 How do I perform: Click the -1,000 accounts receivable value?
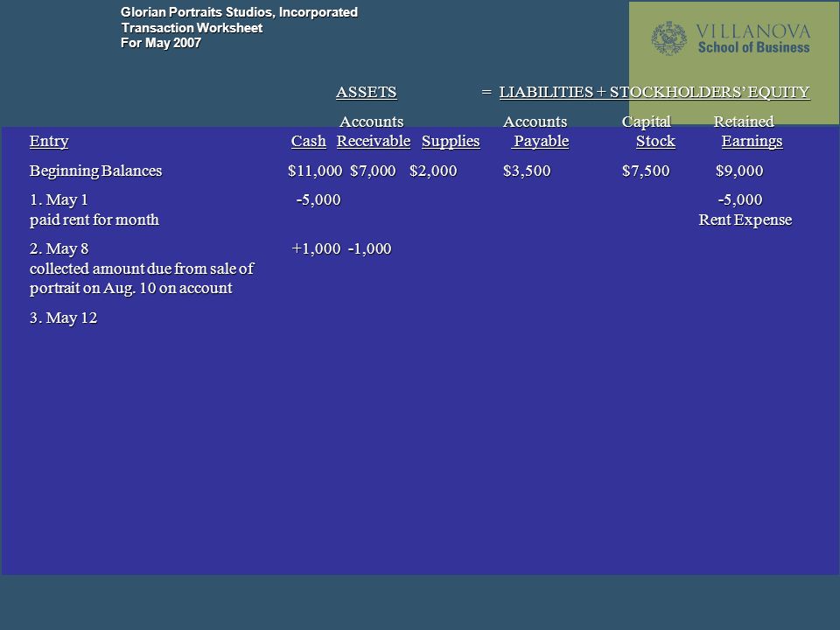coord(369,248)
